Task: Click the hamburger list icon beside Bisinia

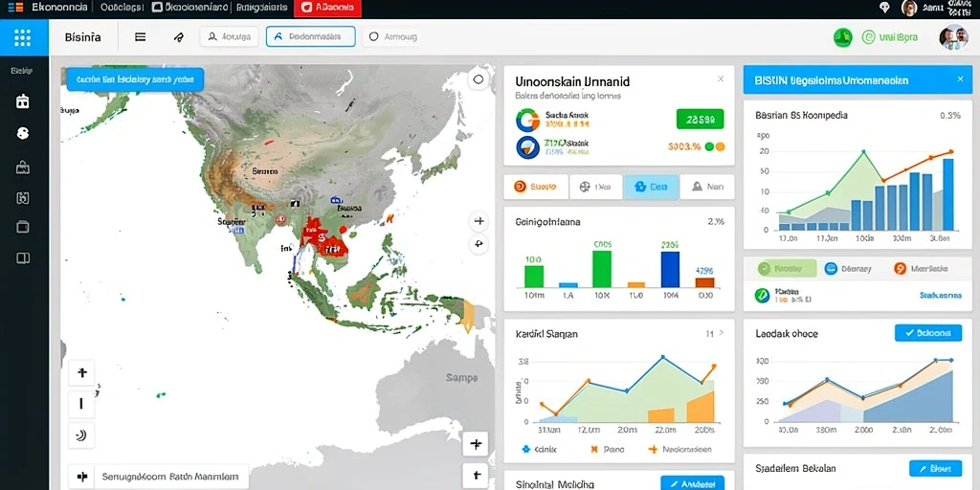Action: (141, 37)
